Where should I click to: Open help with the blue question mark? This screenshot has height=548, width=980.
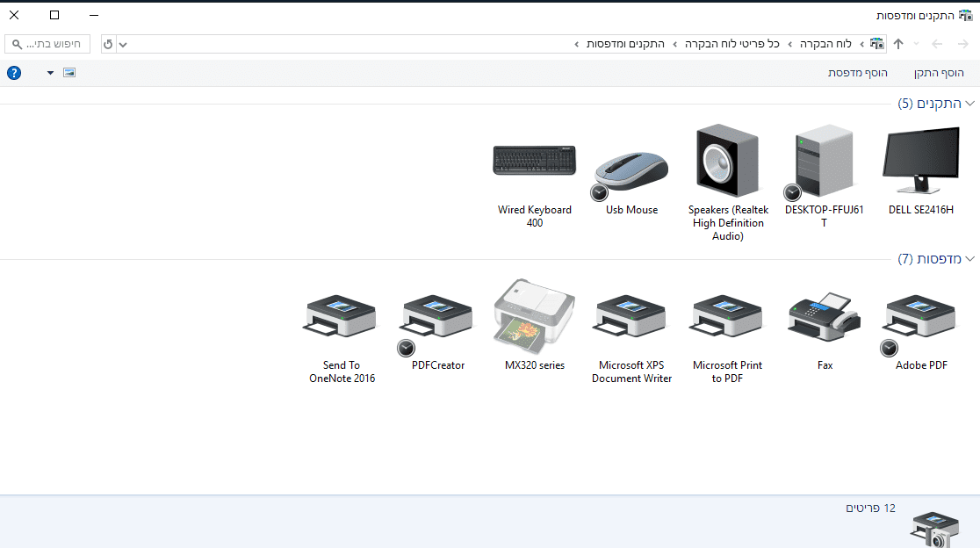click(14, 73)
